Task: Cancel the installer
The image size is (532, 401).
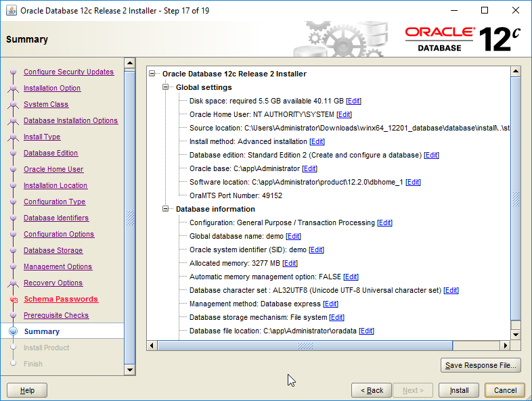Action: coord(505,390)
